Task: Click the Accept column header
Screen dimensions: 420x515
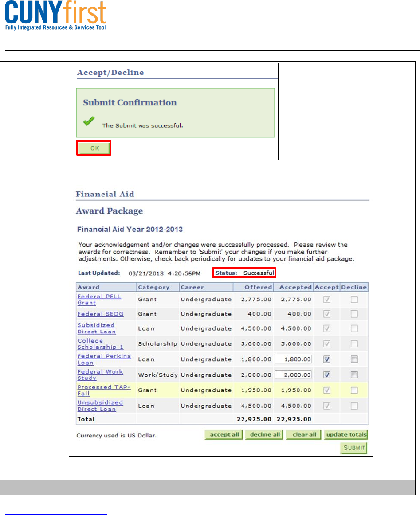Action: point(327,287)
